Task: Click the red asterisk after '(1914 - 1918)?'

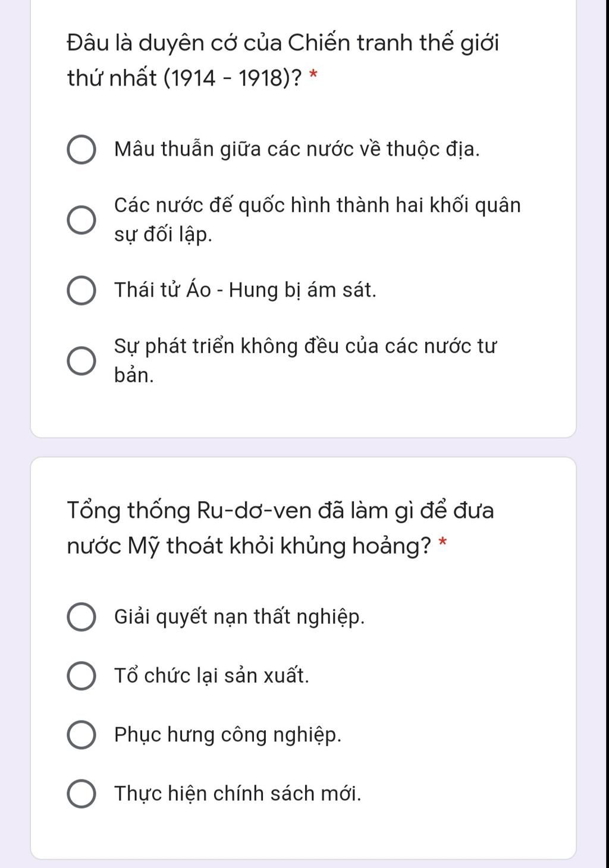Action: pos(314,76)
